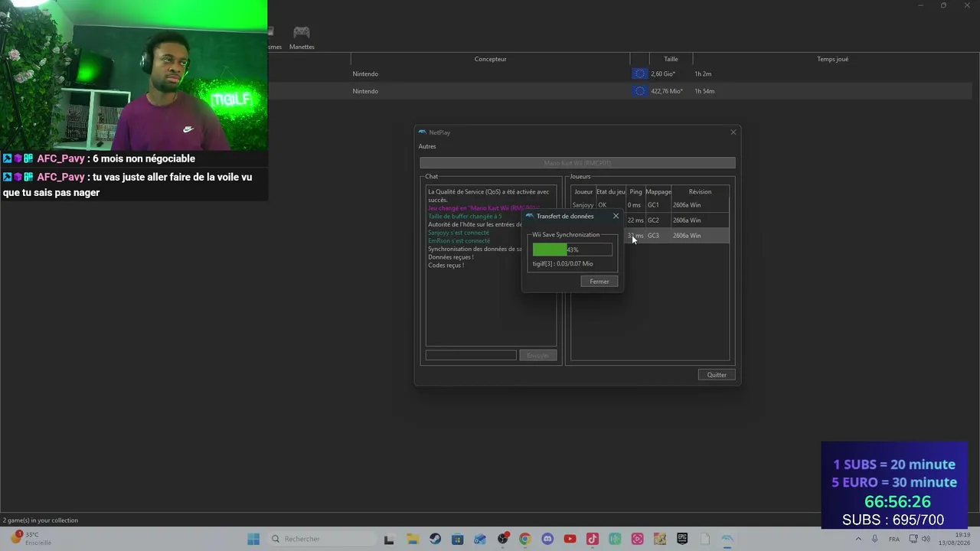Viewport: 980px width, 551px height.
Task: Launch Steam from the taskbar
Action: tap(435, 539)
